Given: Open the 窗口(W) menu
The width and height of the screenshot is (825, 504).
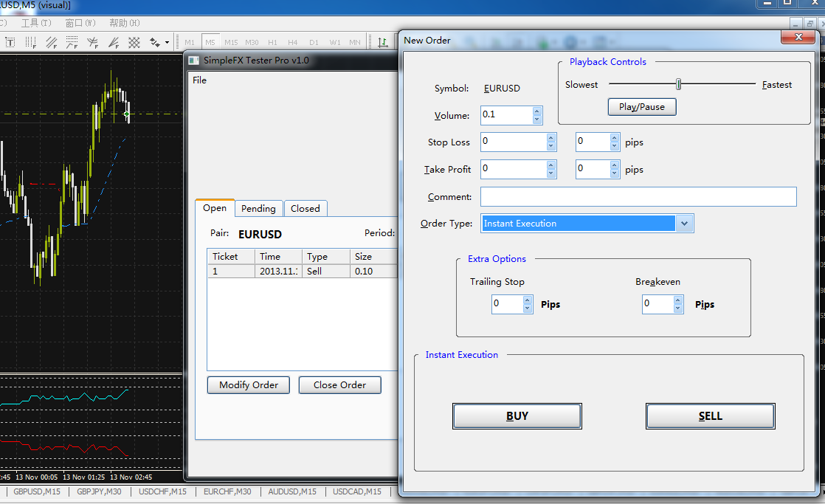Looking at the screenshot, I should (80, 23).
